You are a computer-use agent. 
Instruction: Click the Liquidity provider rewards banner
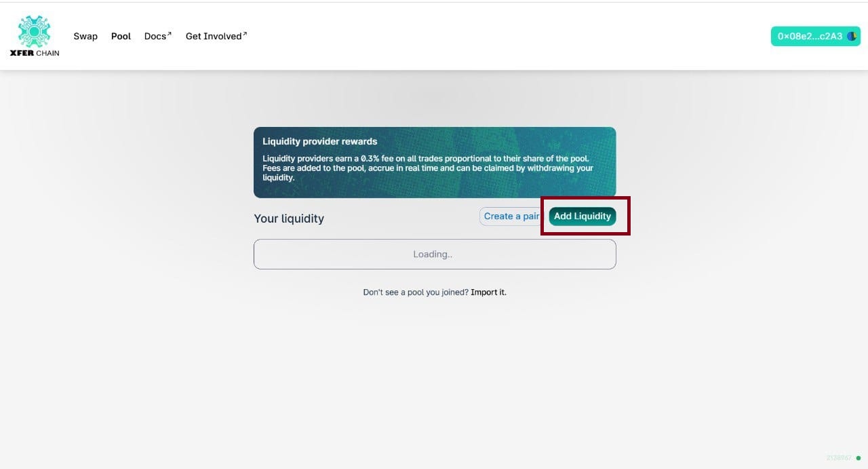[435, 162]
